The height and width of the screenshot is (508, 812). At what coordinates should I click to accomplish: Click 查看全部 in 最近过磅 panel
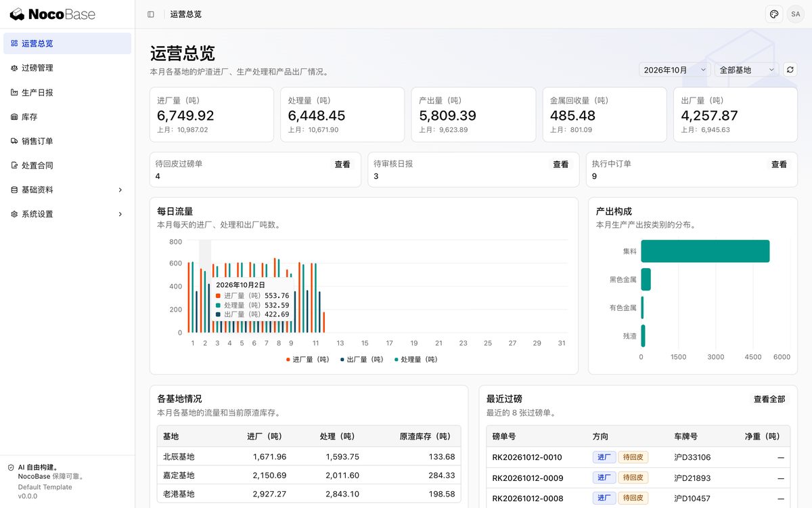pos(769,399)
